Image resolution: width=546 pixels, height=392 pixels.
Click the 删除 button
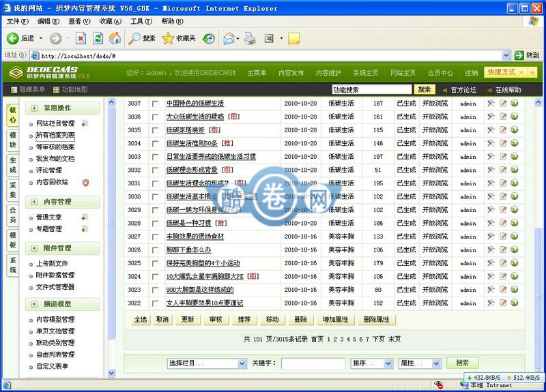pos(301,319)
